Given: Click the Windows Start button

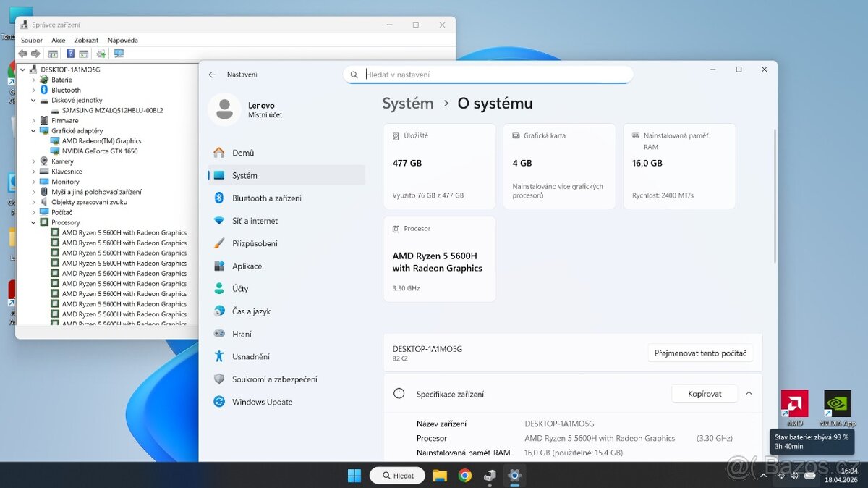Looking at the screenshot, I should point(354,476).
